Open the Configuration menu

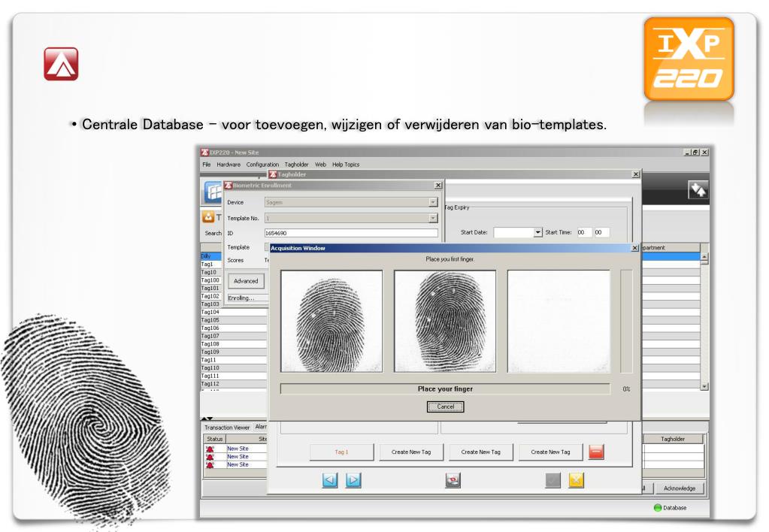pos(262,165)
